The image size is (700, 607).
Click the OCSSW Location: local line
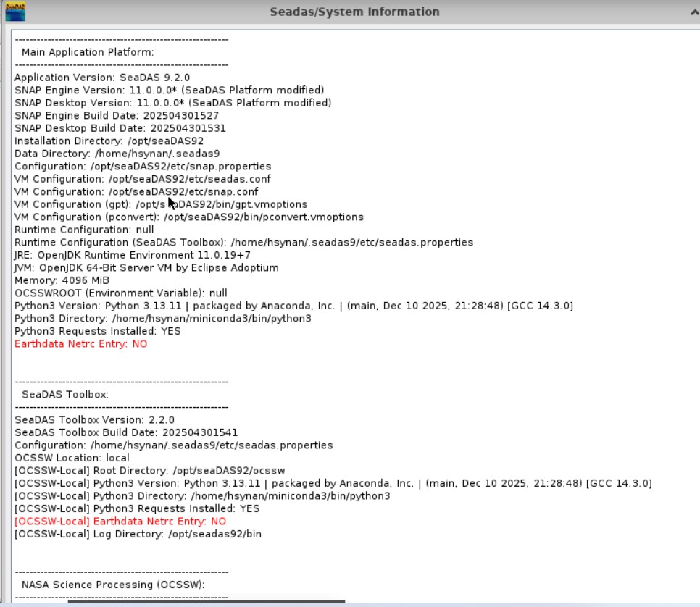72,458
